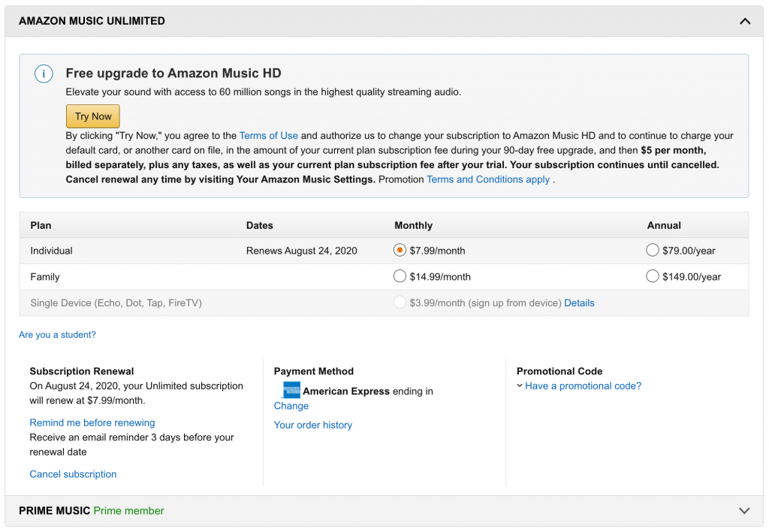769x532 pixels.
Task: Choose Family $14.99/month plan
Action: [400, 276]
